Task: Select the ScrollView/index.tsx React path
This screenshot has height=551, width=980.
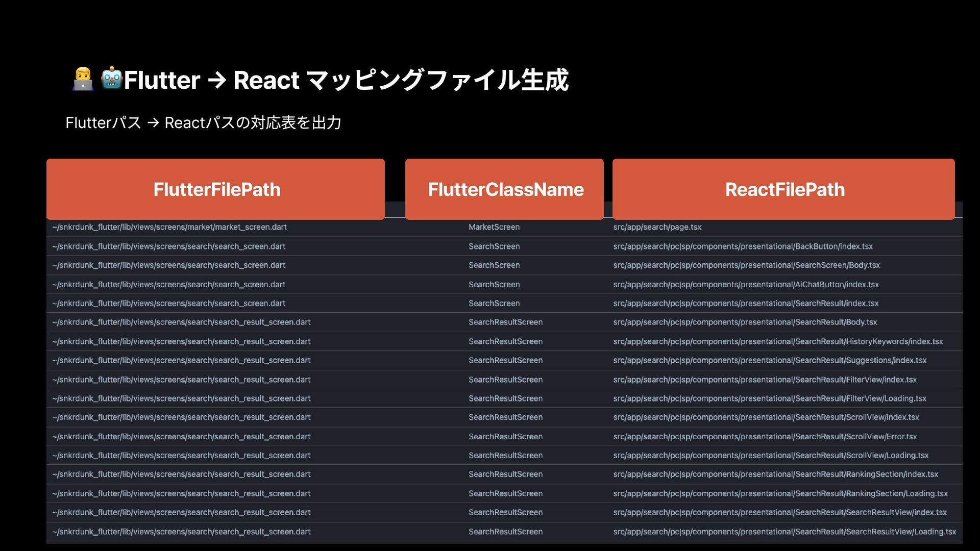Action: pos(766,417)
